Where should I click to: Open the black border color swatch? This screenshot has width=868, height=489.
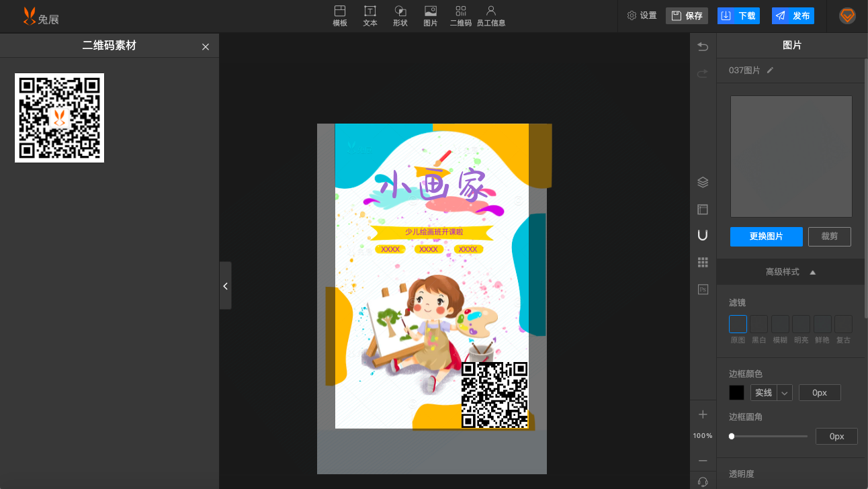tap(737, 393)
